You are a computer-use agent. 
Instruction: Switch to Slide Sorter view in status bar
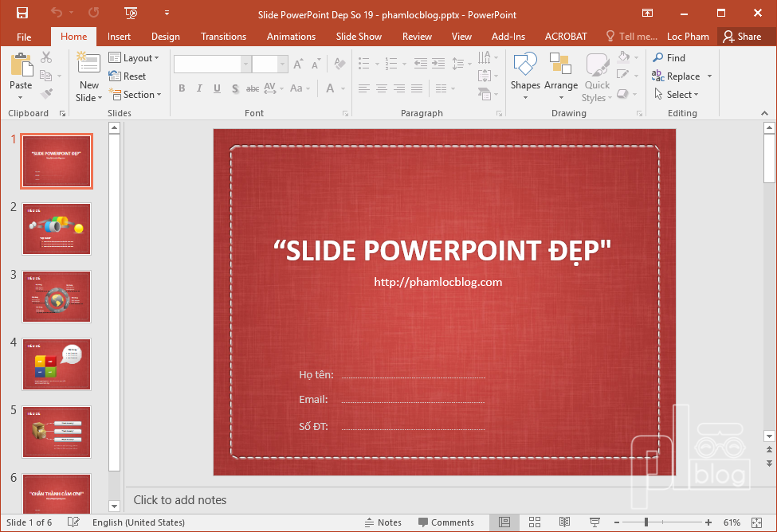coord(535,522)
